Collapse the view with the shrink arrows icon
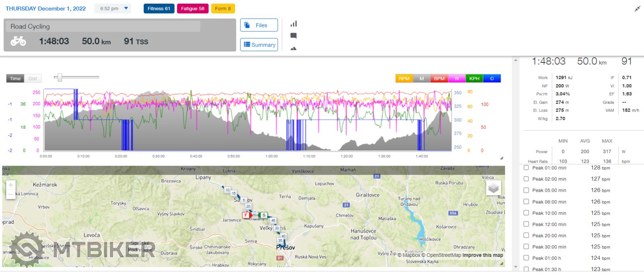The width and height of the screenshot is (644, 275). pos(637,9)
